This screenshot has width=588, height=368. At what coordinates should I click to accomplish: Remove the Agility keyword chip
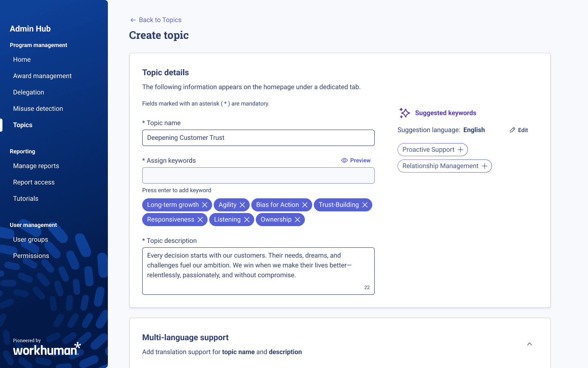pos(243,205)
